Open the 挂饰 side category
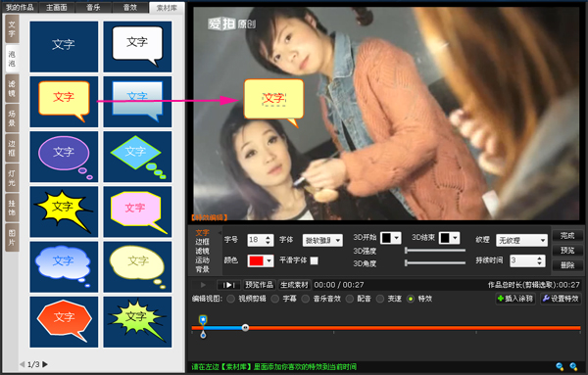Image resolution: width=588 pixels, height=375 pixels. pyautogui.click(x=12, y=208)
